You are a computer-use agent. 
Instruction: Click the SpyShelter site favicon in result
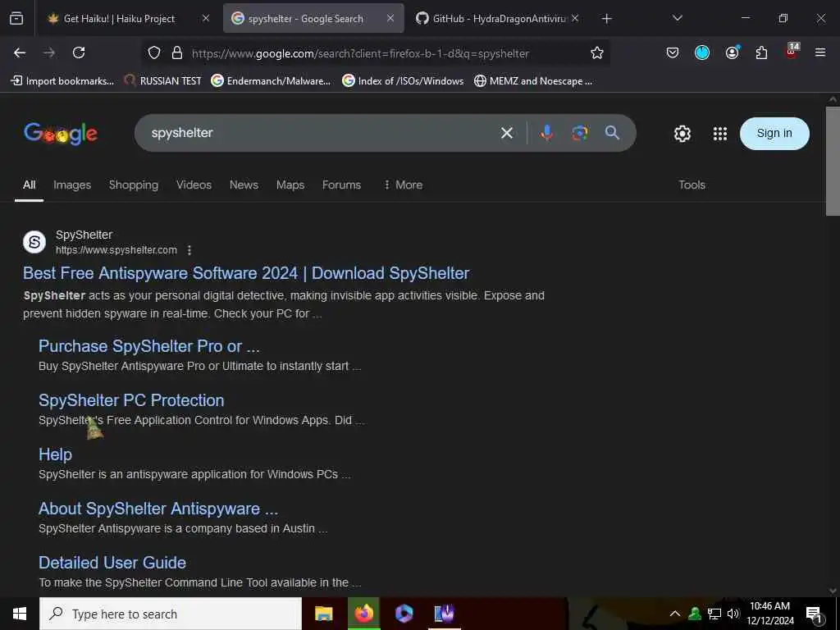[34, 242]
